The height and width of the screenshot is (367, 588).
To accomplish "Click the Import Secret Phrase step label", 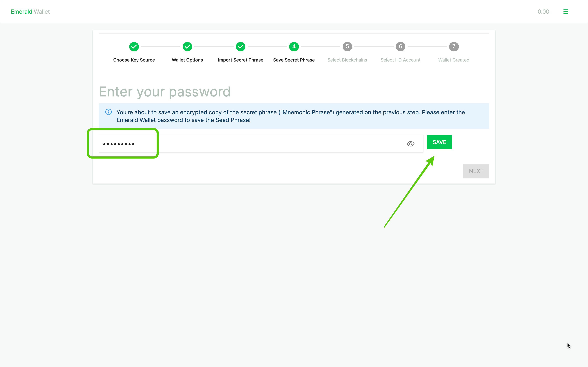I will tap(240, 60).
